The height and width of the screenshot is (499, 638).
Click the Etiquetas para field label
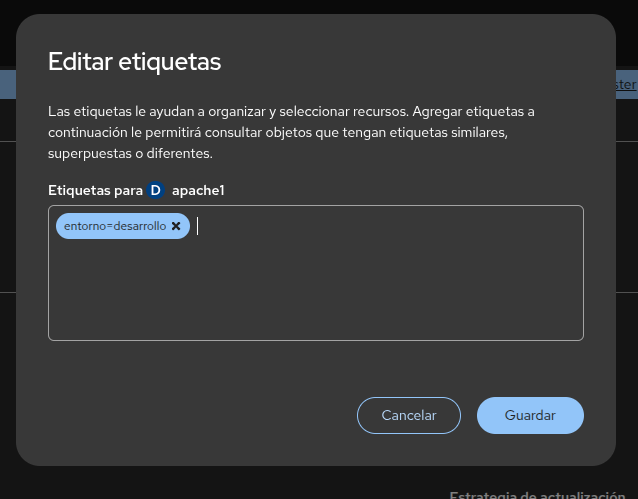95,190
